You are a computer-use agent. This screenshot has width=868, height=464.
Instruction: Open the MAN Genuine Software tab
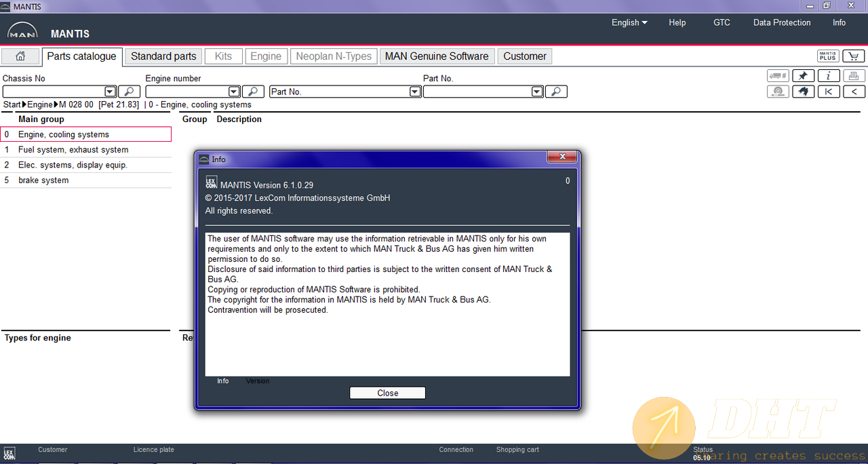tap(437, 56)
